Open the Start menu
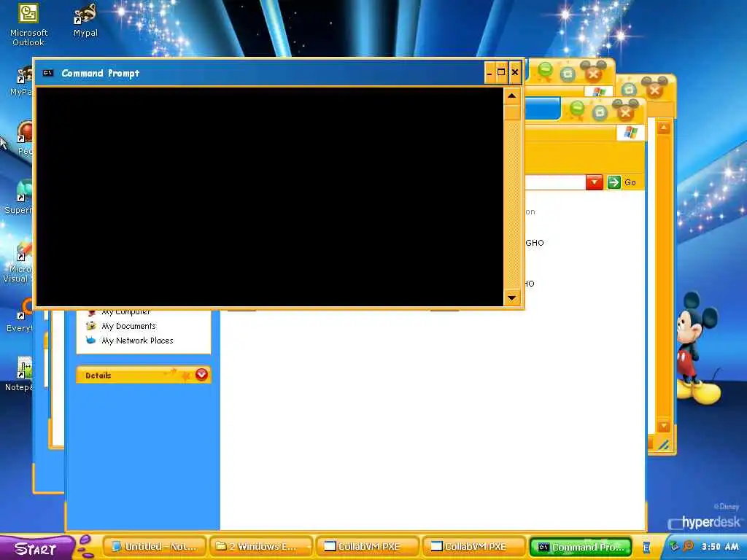Viewport: 747px width, 560px height. pyautogui.click(x=37, y=548)
